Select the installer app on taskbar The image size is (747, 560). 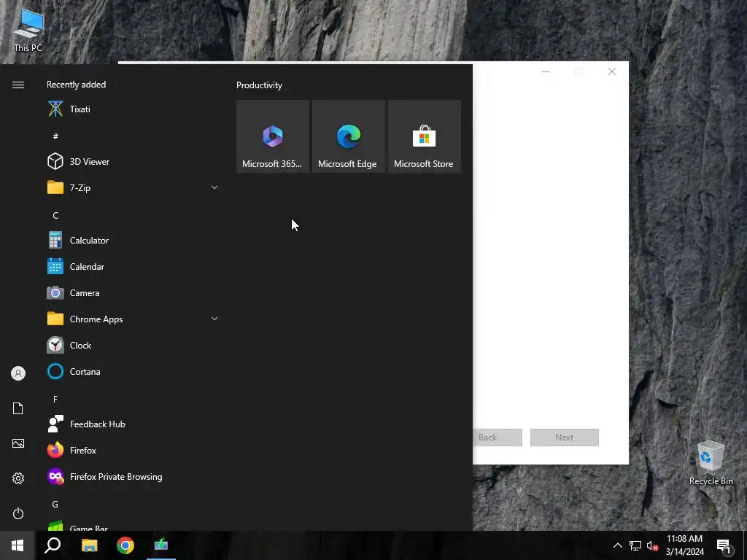tap(161, 545)
